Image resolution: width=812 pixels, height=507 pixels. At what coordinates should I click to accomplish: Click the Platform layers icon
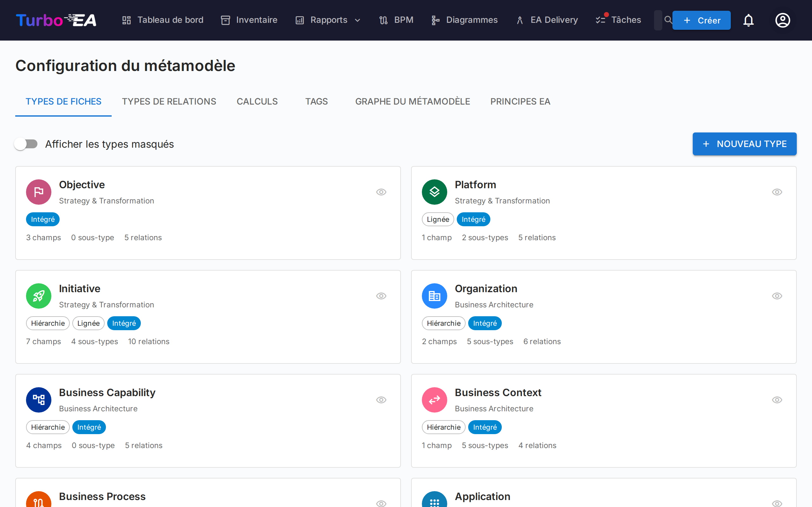(434, 192)
